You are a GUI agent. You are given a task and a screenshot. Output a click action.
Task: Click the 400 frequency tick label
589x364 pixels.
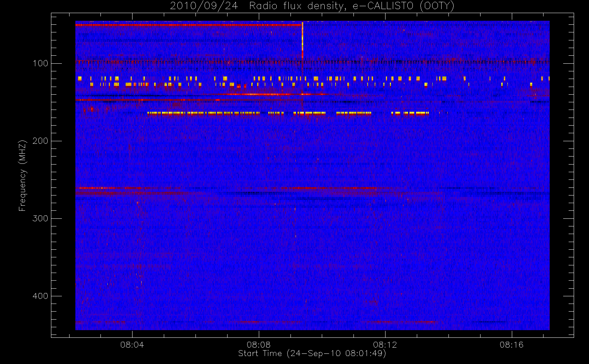click(x=40, y=296)
